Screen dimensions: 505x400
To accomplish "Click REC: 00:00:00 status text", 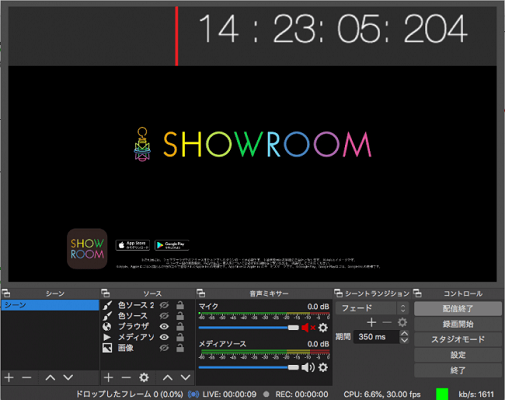I will (302, 394).
